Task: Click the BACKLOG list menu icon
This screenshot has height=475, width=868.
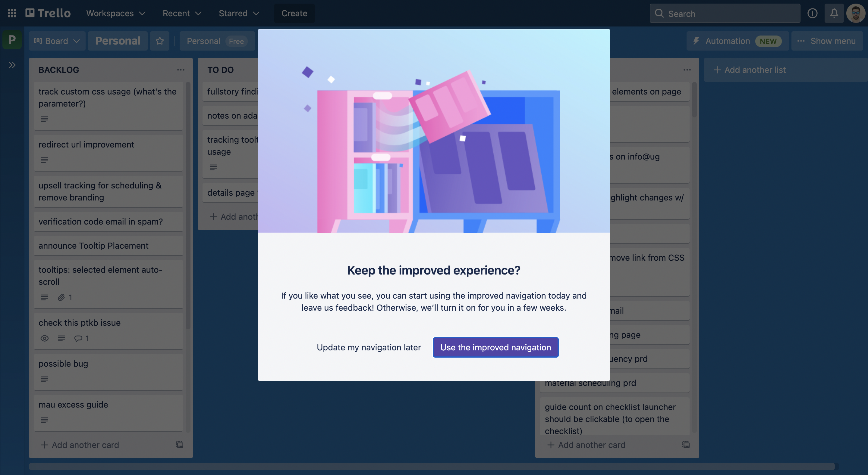Action: click(x=179, y=69)
